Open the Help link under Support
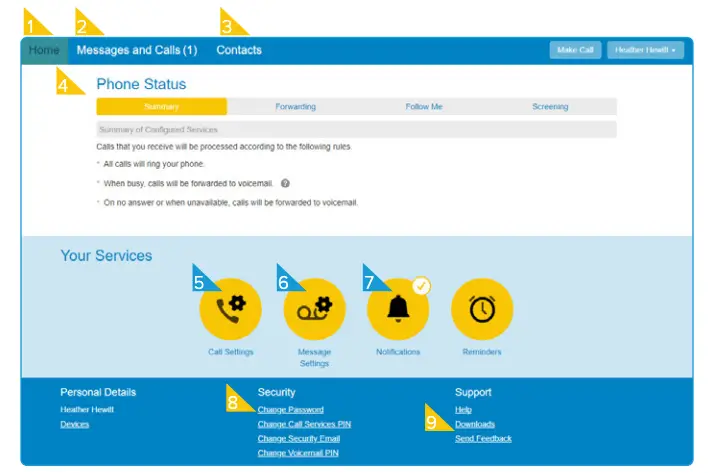This screenshot has height=473, width=714. (463, 410)
